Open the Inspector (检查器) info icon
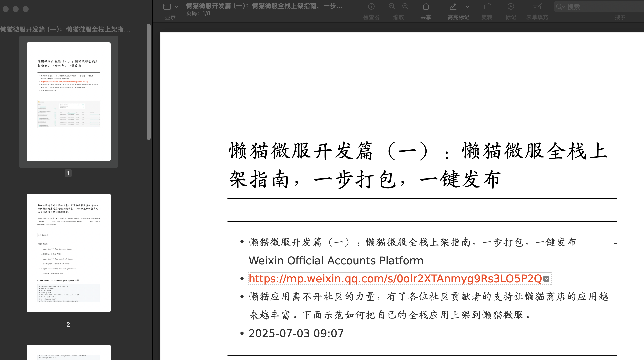644x360 pixels. [x=371, y=6]
